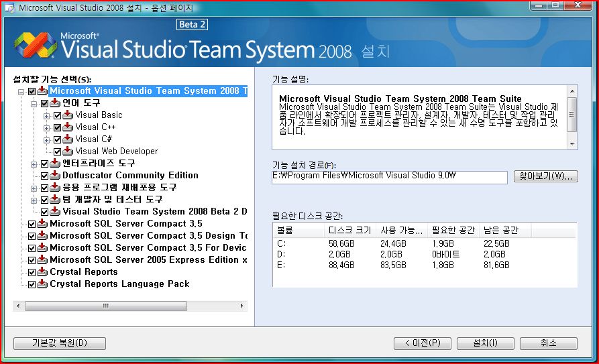Screen dimensions: 599x364
Task: Uncheck the 언어 도구 checkbox
Action: click(45, 103)
